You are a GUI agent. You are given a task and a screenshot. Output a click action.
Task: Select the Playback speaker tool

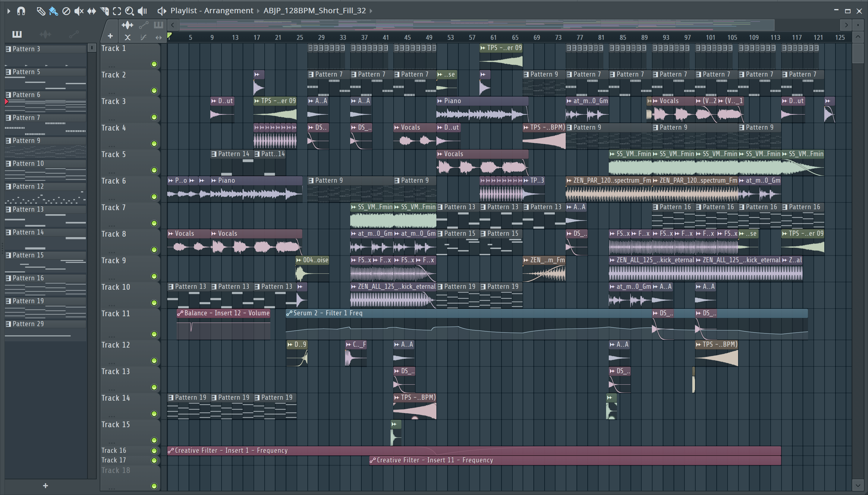[x=142, y=11]
